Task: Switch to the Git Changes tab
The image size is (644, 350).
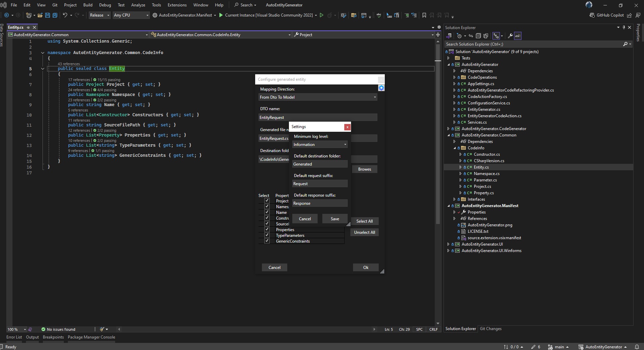Action: point(490,329)
